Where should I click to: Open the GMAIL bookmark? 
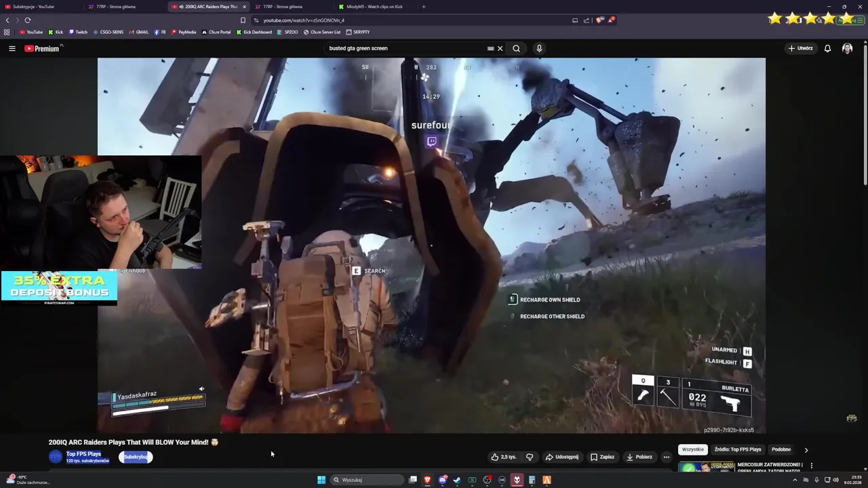(x=139, y=32)
